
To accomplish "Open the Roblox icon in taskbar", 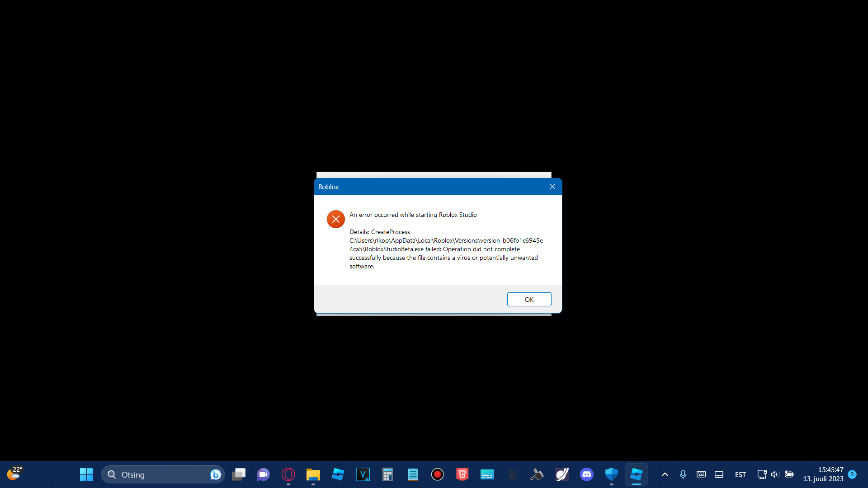I will 636,474.
